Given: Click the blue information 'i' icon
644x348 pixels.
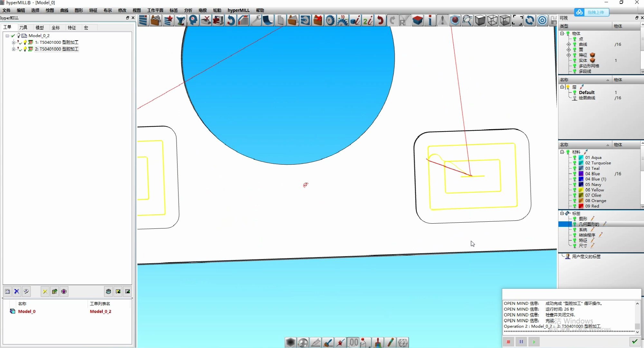Looking at the screenshot, I should click(x=430, y=21).
